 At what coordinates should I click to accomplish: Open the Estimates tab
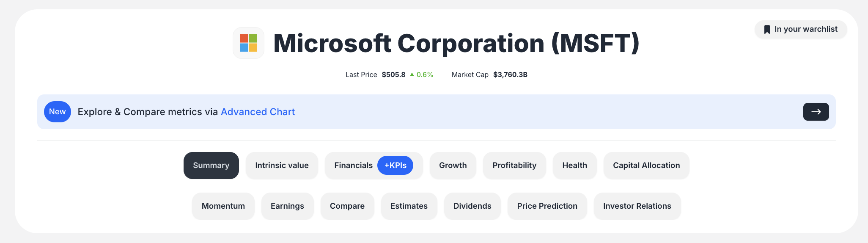409,206
